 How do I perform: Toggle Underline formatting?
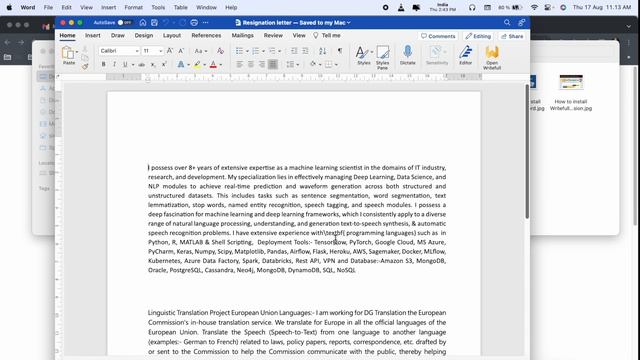pos(125,64)
